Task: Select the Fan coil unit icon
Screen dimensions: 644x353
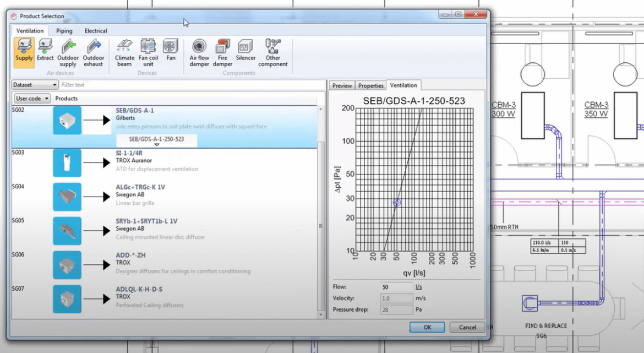Action: [148, 52]
